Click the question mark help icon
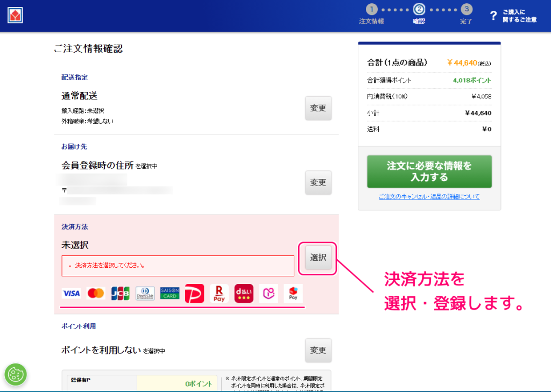Viewport: 551px width, 392px height. coord(493,16)
